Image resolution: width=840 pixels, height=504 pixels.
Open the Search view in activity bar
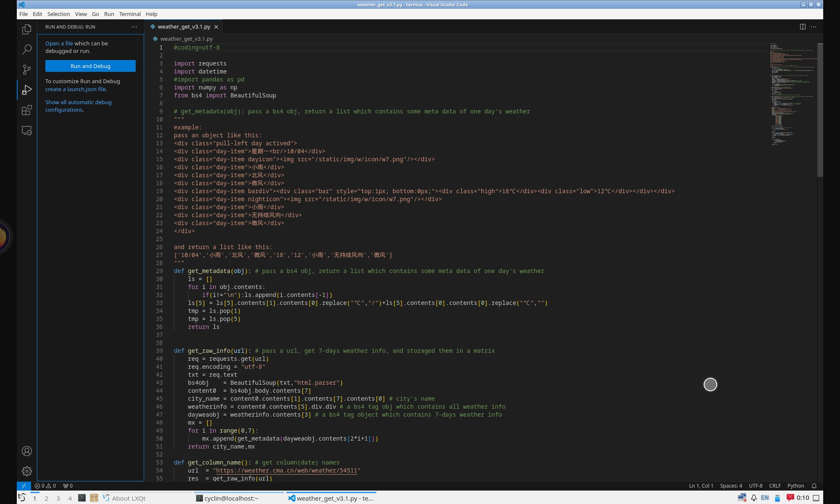(27, 49)
